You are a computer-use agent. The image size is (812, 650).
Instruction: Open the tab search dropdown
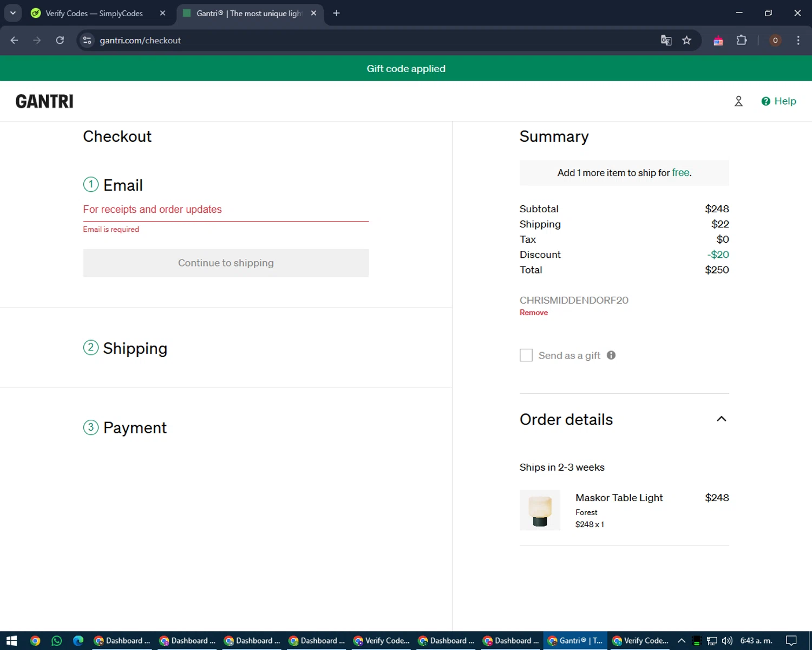click(x=12, y=13)
